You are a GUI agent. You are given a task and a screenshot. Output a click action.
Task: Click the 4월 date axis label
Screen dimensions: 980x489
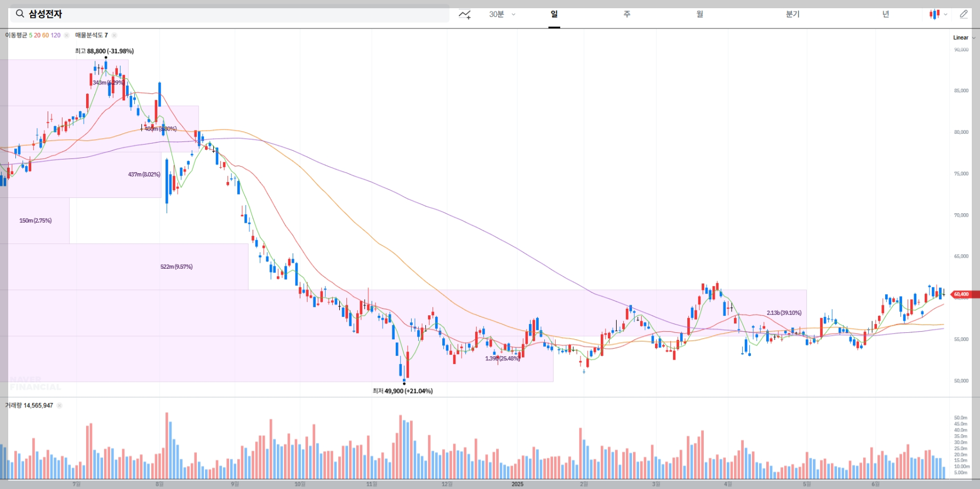pyautogui.click(x=728, y=484)
